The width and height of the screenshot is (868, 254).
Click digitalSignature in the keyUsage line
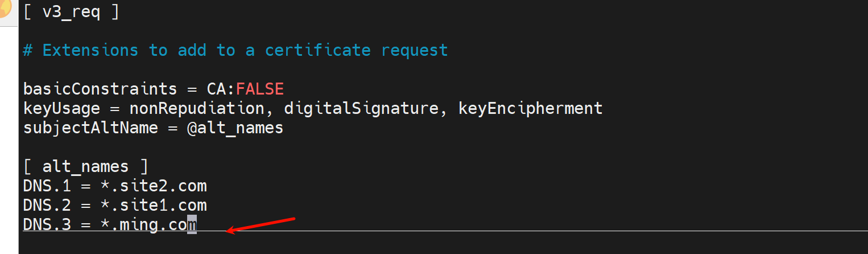point(361,108)
